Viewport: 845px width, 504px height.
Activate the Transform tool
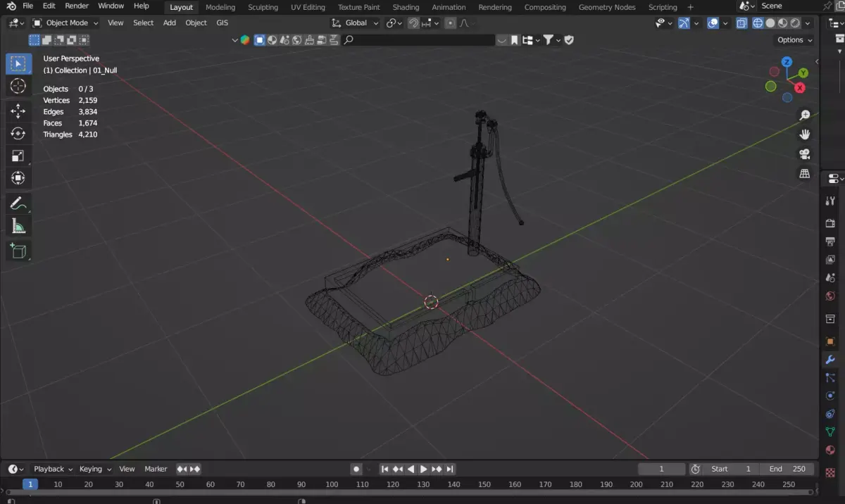point(18,178)
